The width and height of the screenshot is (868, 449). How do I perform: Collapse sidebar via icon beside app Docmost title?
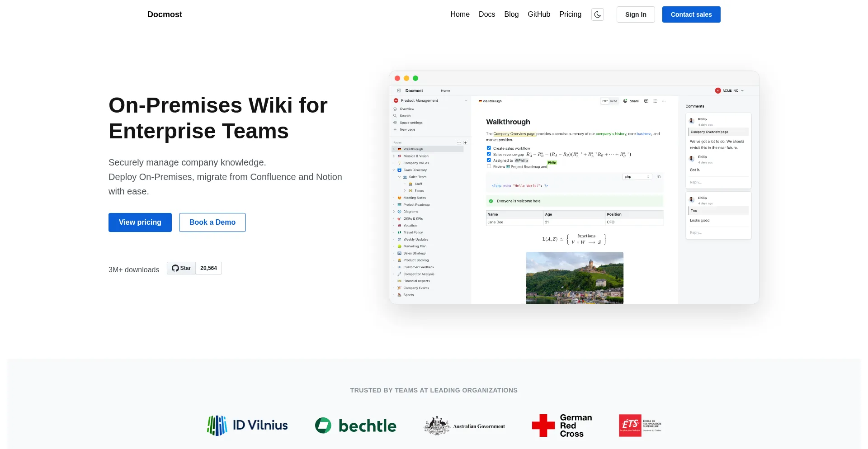pyautogui.click(x=399, y=90)
